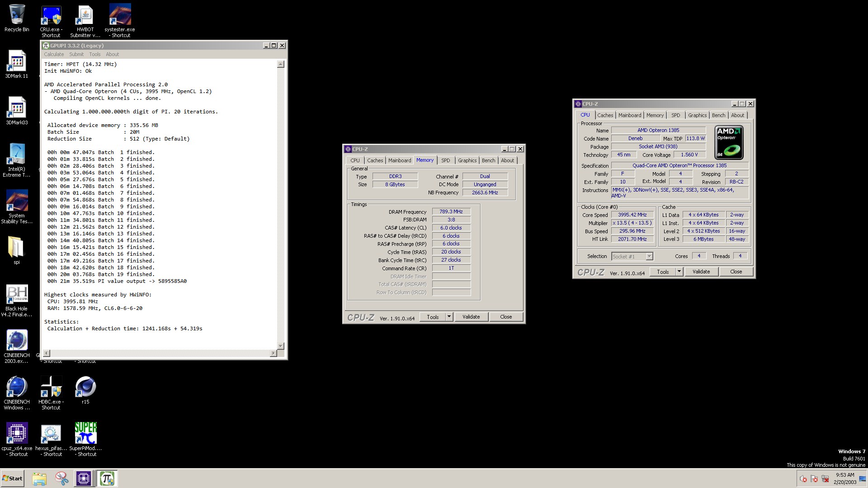Click Tools button in Processor CPU-Z window
The width and height of the screenshot is (868, 488).
(x=663, y=272)
